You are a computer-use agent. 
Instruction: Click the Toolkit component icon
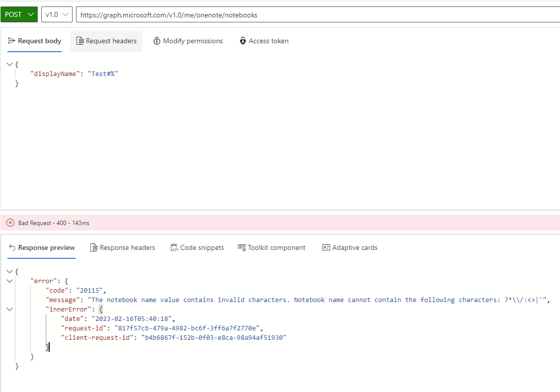(x=241, y=247)
